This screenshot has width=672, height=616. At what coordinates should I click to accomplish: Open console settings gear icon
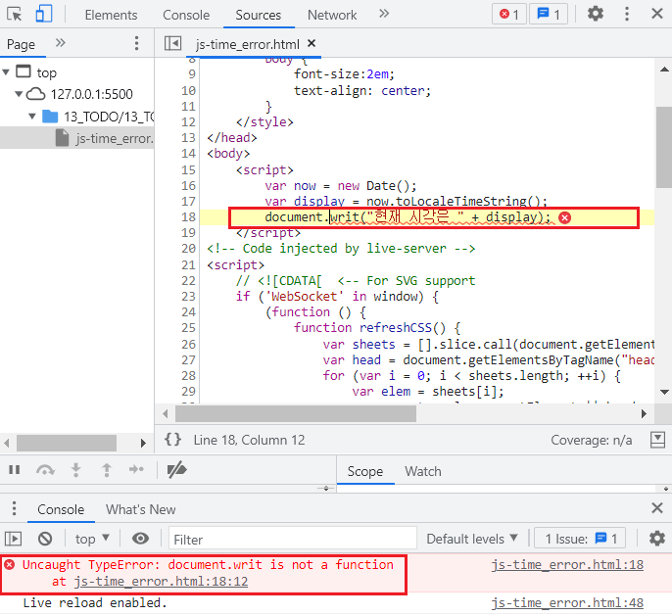tap(656, 539)
